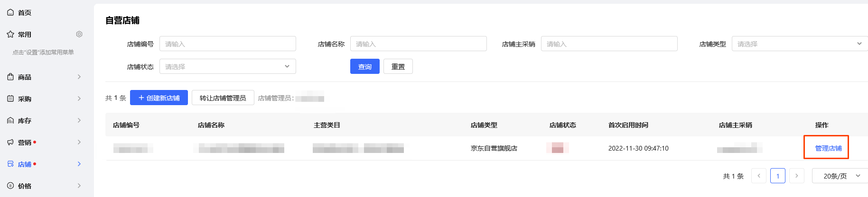Click the star icon next to 常用
The width and height of the screenshot is (868, 197).
[10, 34]
